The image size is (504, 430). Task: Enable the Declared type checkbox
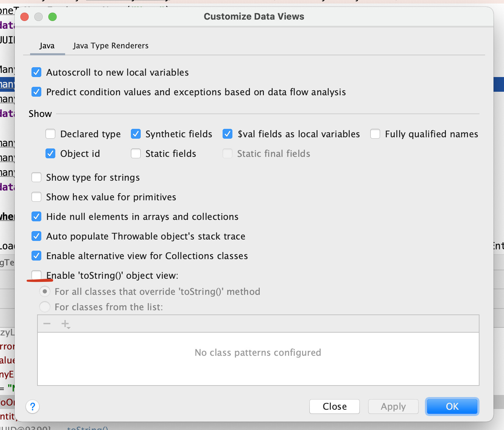pos(50,134)
